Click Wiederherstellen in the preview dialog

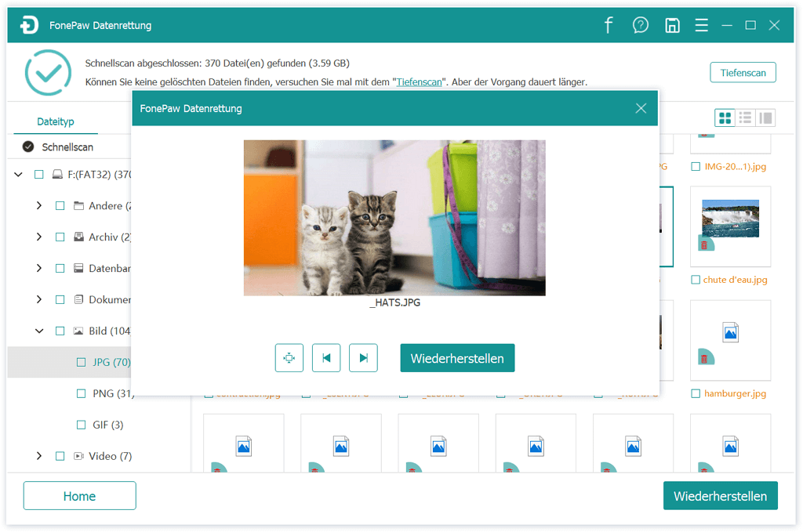point(457,358)
